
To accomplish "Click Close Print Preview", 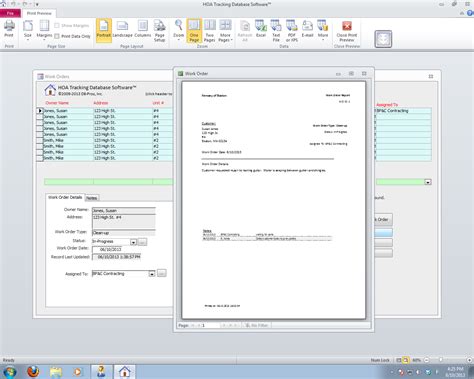I will (x=347, y=30).
